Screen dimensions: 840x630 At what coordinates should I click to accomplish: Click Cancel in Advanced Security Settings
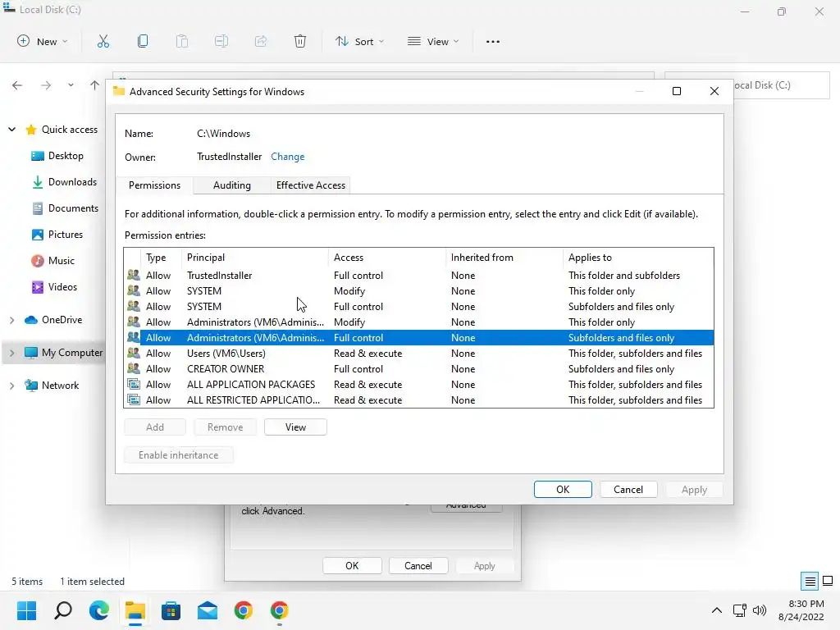click(628, 489)
